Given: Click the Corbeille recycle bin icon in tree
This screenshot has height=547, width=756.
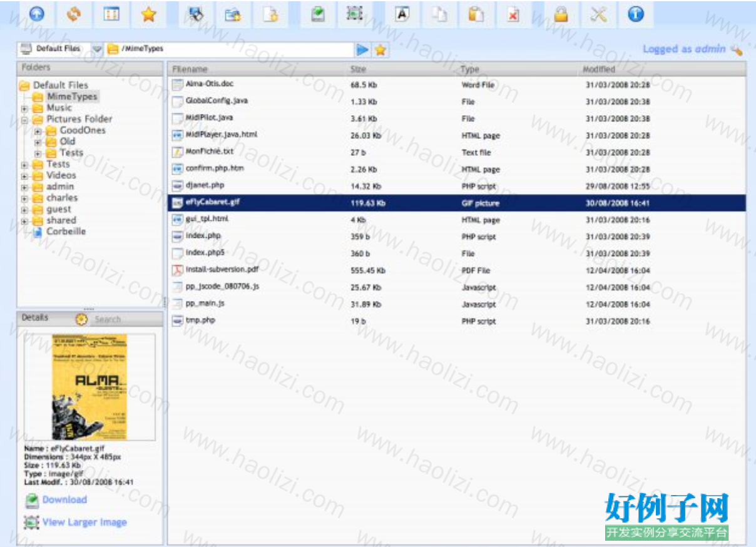Looking at the screenshot, I should [37, 232].
